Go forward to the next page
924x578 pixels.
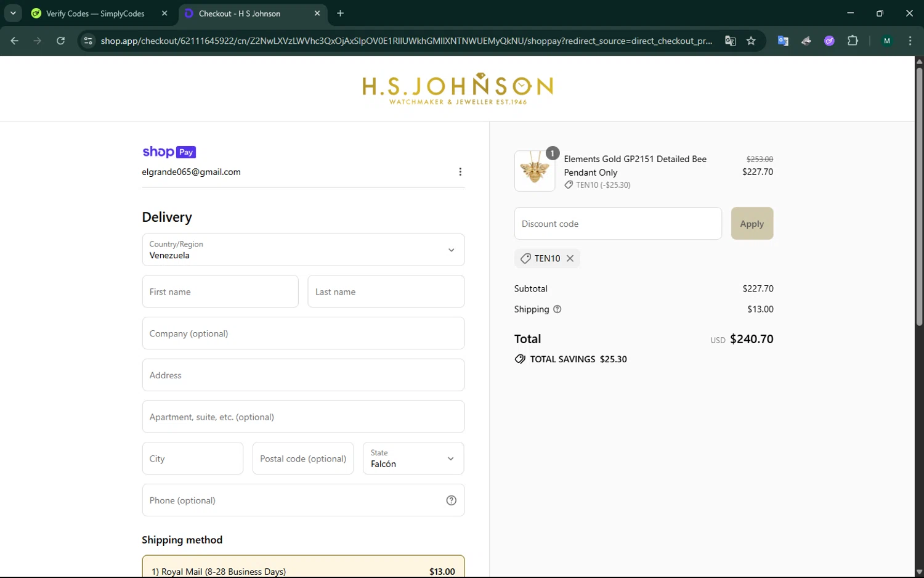point(38,41)
